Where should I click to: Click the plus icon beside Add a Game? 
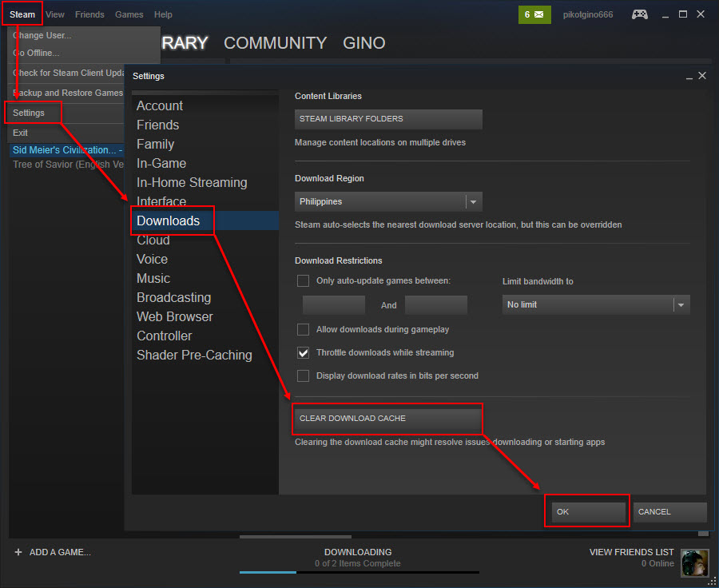[x=18, y=552]
